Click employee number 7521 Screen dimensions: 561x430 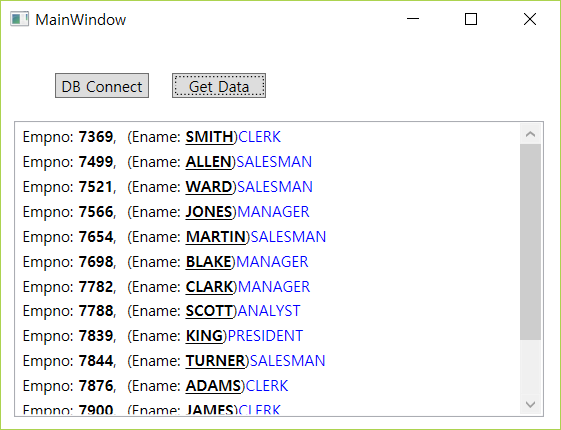pyautogui.click(x=96, y=187)
